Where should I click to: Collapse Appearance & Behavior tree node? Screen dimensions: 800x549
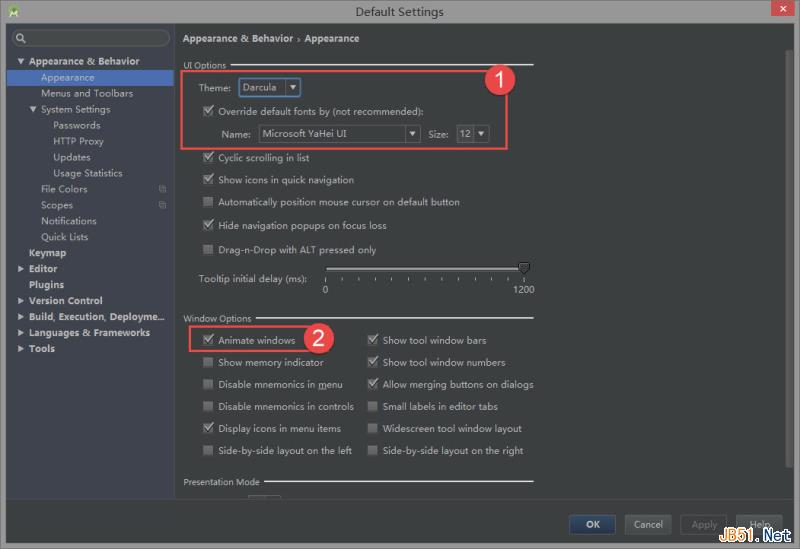21,61
